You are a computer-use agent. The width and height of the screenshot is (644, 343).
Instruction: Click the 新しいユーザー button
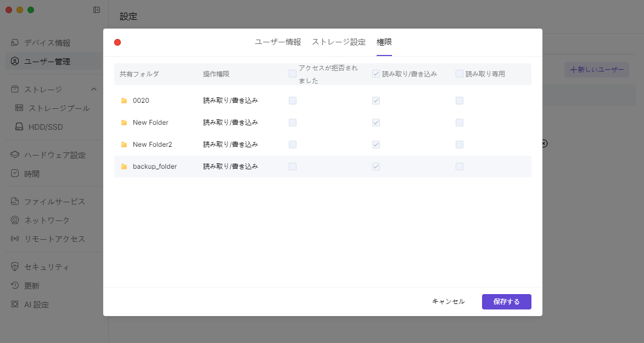[596, 70]
